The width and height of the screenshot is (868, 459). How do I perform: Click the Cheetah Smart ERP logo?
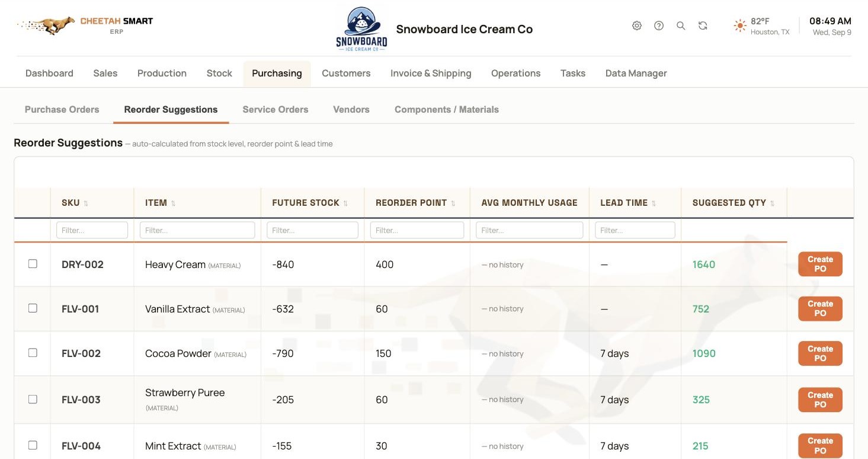coord(85,26)
